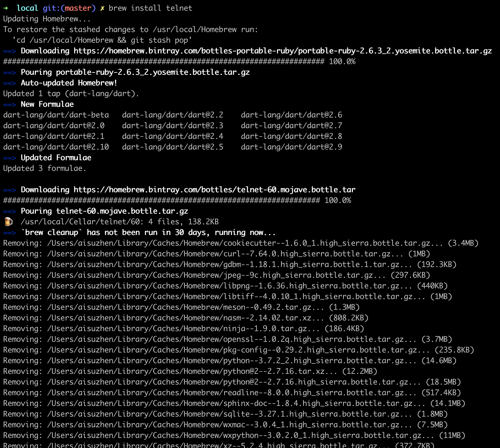Screen dimensions: 500x448
Task: Click 'dart-lang/dart/dart-beta' formula
Action: coord(56,115)
